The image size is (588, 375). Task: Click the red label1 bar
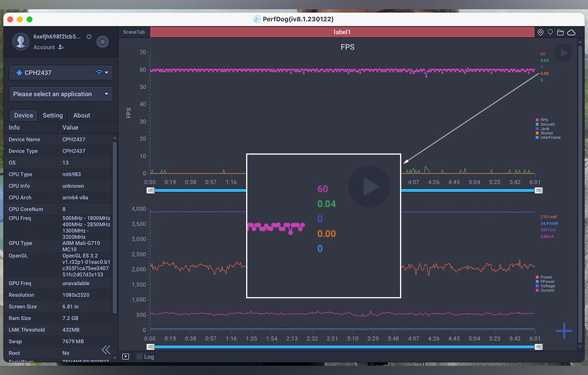click(341, 33)
